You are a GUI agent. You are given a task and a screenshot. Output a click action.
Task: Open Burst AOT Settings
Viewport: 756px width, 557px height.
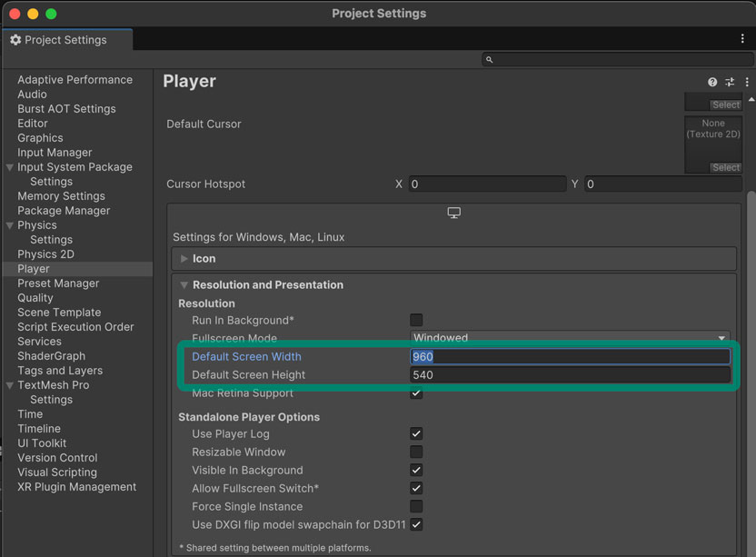(x=66, y=108)
